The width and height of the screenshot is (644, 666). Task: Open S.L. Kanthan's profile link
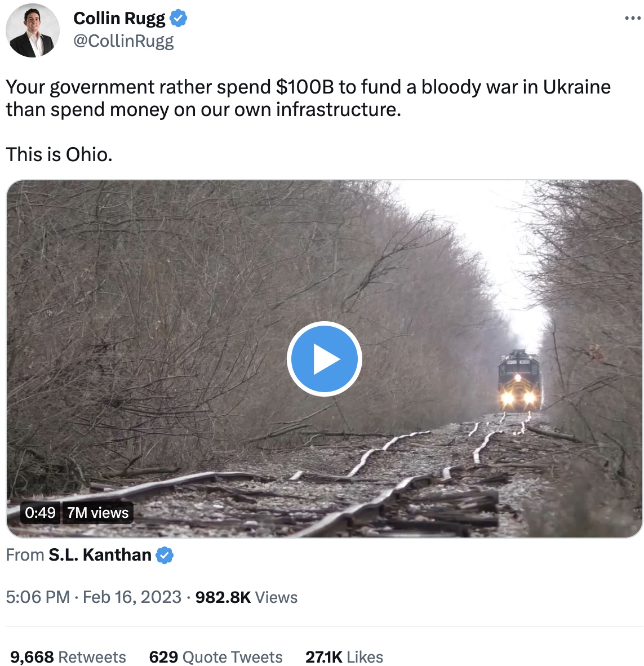pos(100,555)
